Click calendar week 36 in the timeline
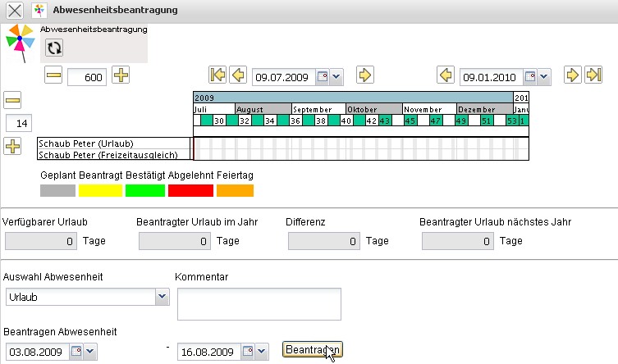Screen dimensions: 618x364 click(295, 121)
